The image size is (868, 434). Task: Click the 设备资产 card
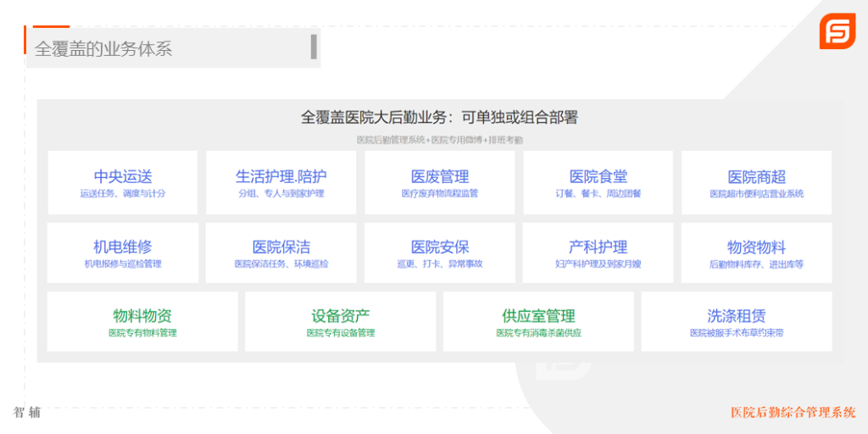(x=340, y=321)
